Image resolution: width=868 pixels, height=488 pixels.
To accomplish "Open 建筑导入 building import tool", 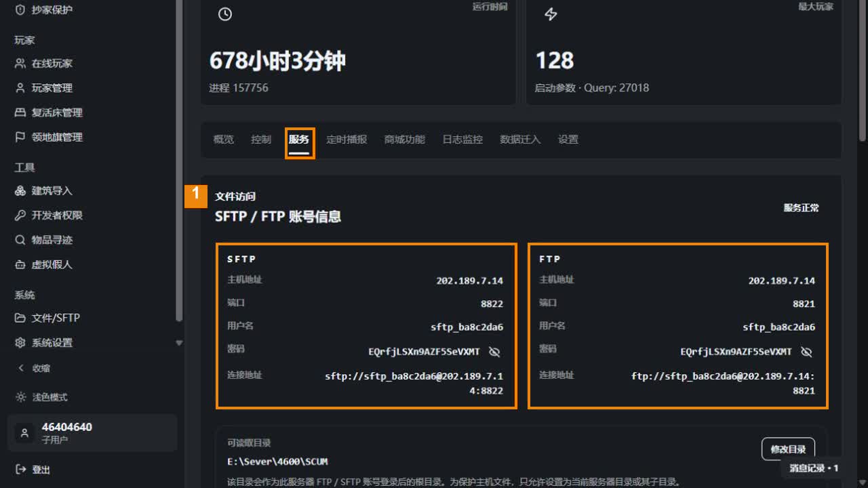I will click(x=44, y=191).
